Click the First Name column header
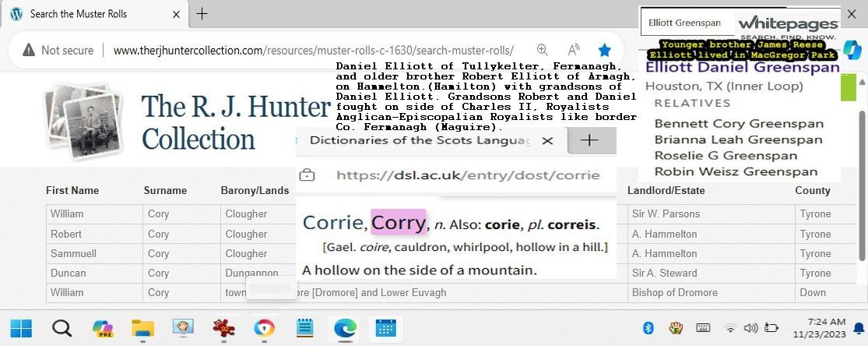Viewport: 868px width, 346px height. [72, 191]
